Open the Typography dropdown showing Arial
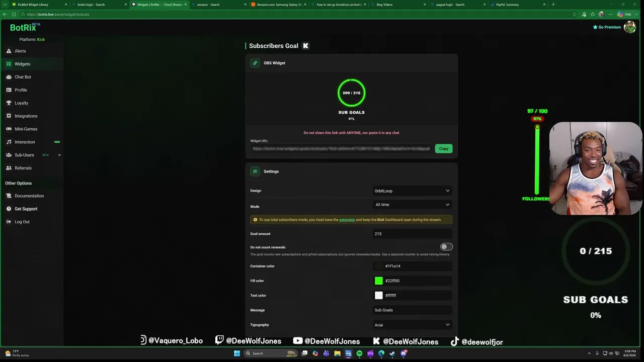The height and width of the screenshot is (362, 644). [x=412, y=325]
